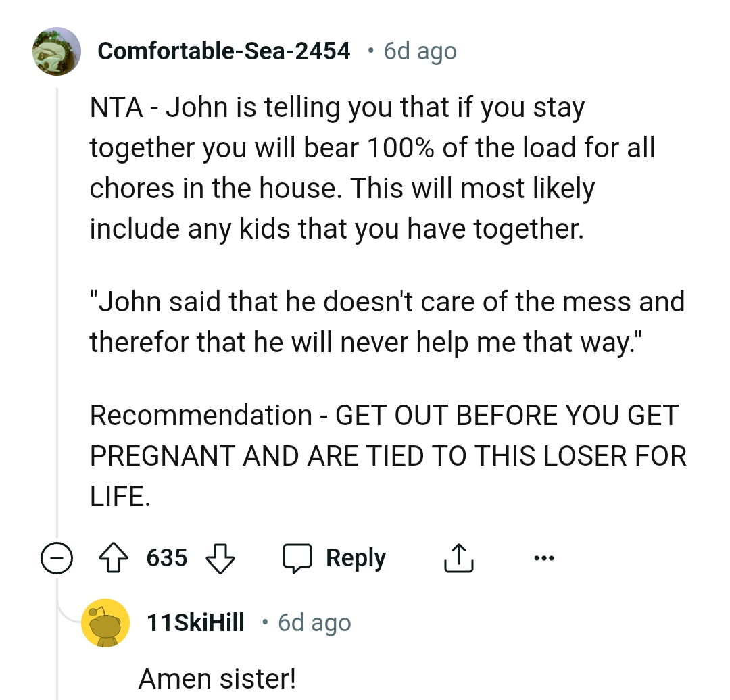The image size is (730, 700).
Task: Select Comfortable-Sea-2454's profile avatar
Action: pos(57,51)
